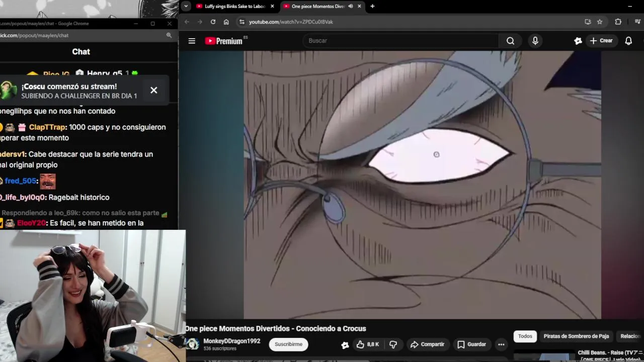The width and height of the screenshot is (644, 362).
Task: Click username ElooY20 in chat
Action: (x=31, y=223)
